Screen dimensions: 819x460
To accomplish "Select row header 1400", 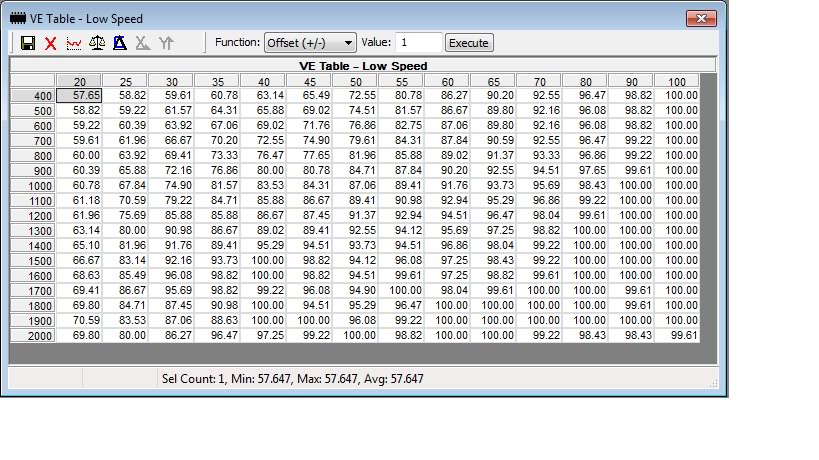I will (32, 246).
